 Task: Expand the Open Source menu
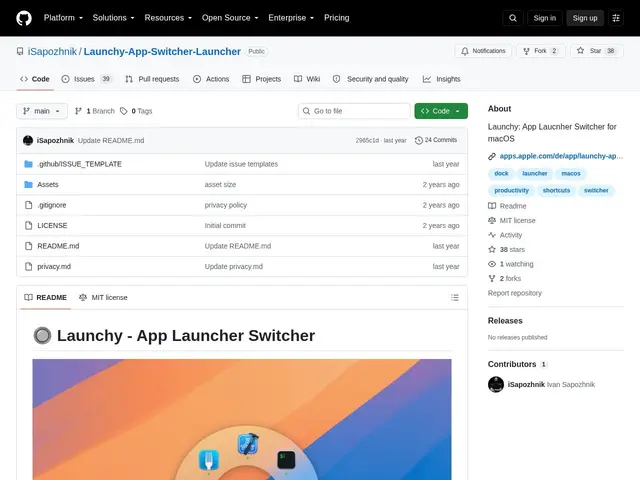(x=230, y=18)
